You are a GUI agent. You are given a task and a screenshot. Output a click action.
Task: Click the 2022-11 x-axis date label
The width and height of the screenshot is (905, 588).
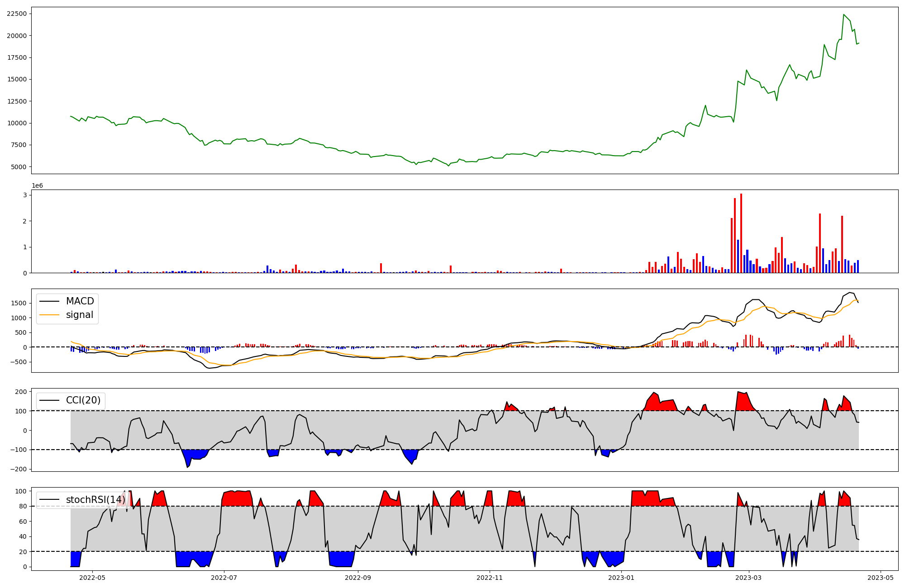tap(490, 578)
